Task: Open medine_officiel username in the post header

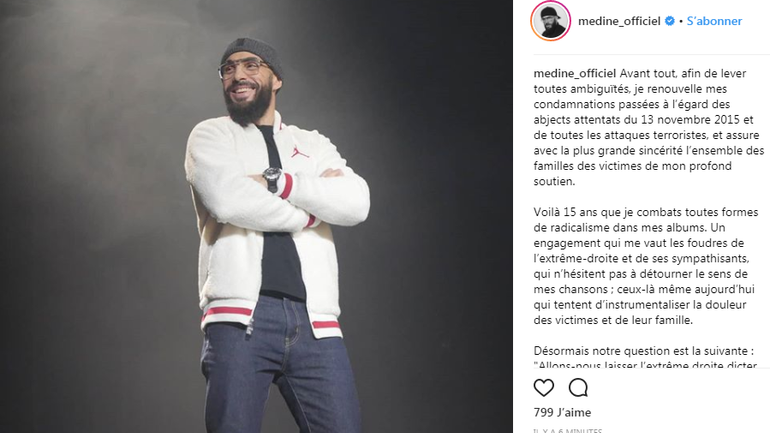Action: [x=619, y=21]
